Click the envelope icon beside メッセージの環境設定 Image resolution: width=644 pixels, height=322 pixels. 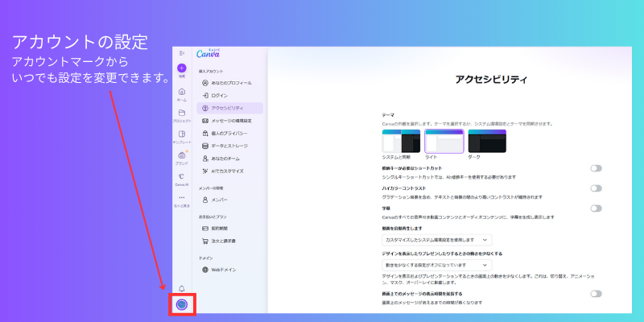(205, 121)
